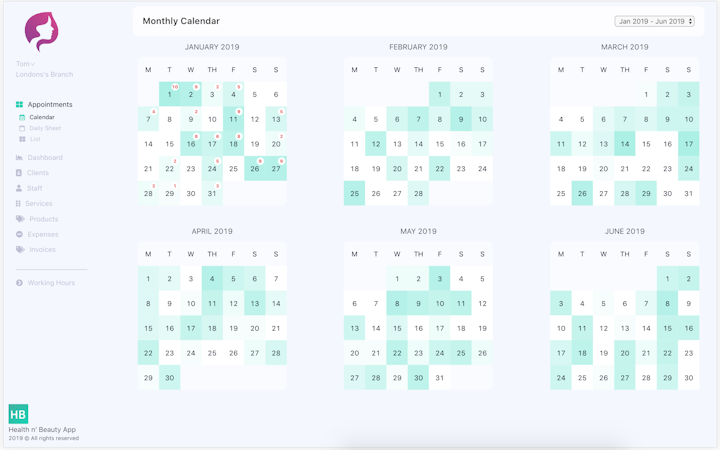This screenshot has width=720, height=450.
Task: Switch to the List view
Action: (35, 139)
